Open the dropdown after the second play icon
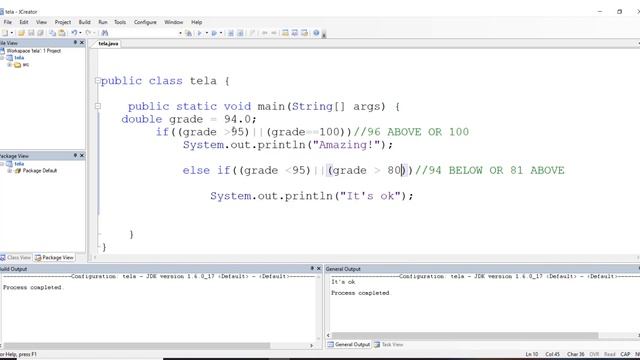The height and width of the screenshot is (360, 640). (221, 33)
